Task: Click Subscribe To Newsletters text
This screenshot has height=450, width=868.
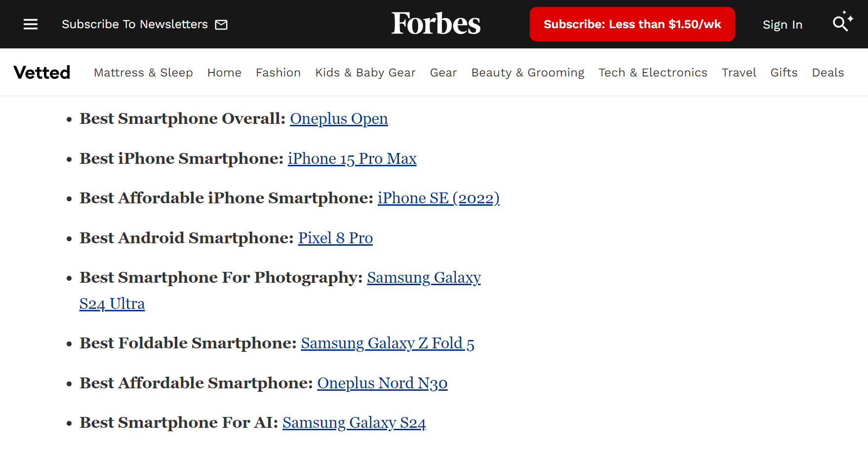Action: (x=134, y=24)
